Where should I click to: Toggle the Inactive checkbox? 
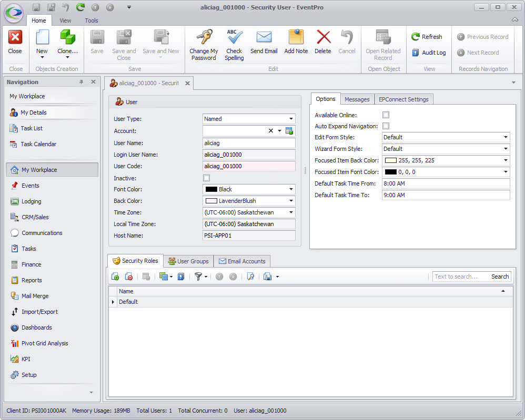207,178
